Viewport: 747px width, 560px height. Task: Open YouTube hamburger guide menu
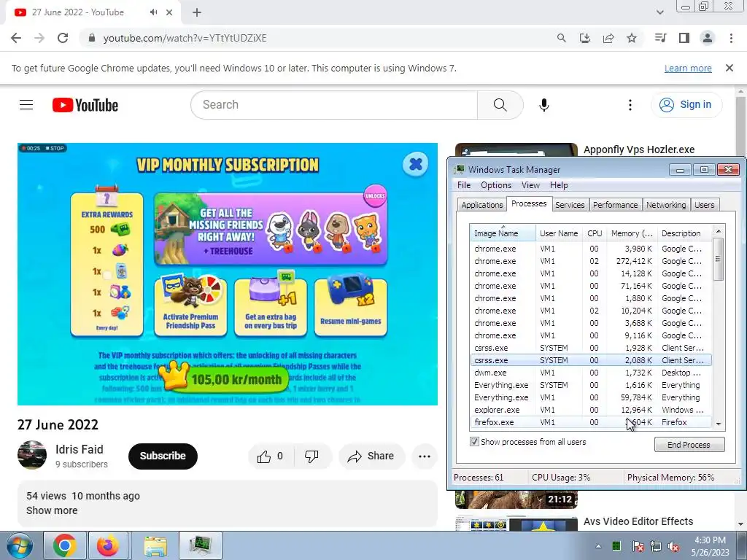[x=26, y=105]
